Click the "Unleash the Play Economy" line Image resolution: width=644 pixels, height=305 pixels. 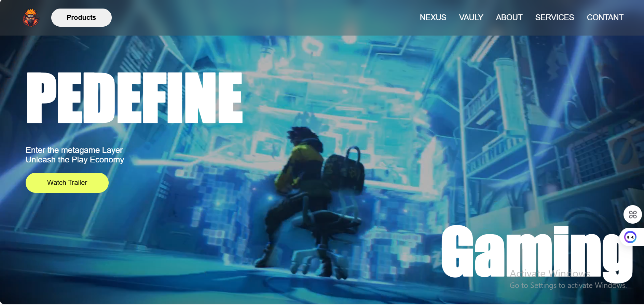[75, 160]
